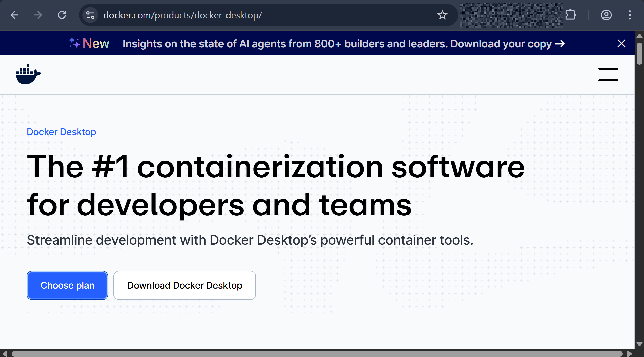Click the vertical scrollbar up arrow
This screenshot has height=357, width=644.
pos(639,36)
